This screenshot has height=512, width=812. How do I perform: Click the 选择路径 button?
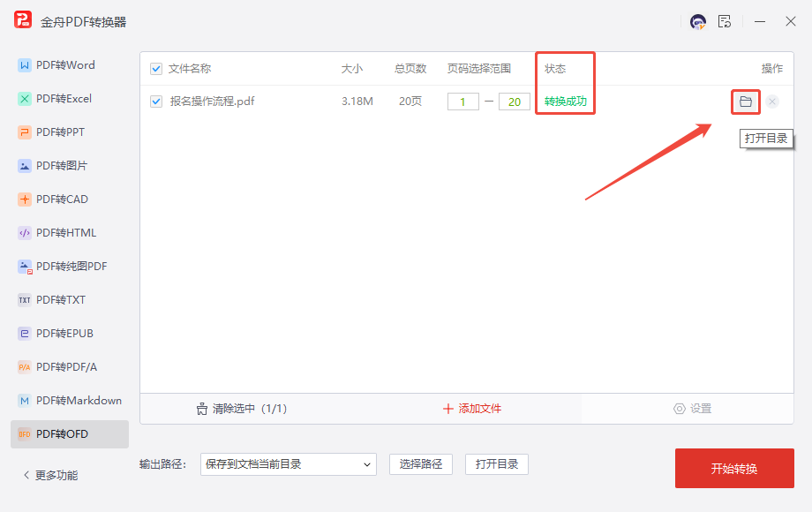421,464
